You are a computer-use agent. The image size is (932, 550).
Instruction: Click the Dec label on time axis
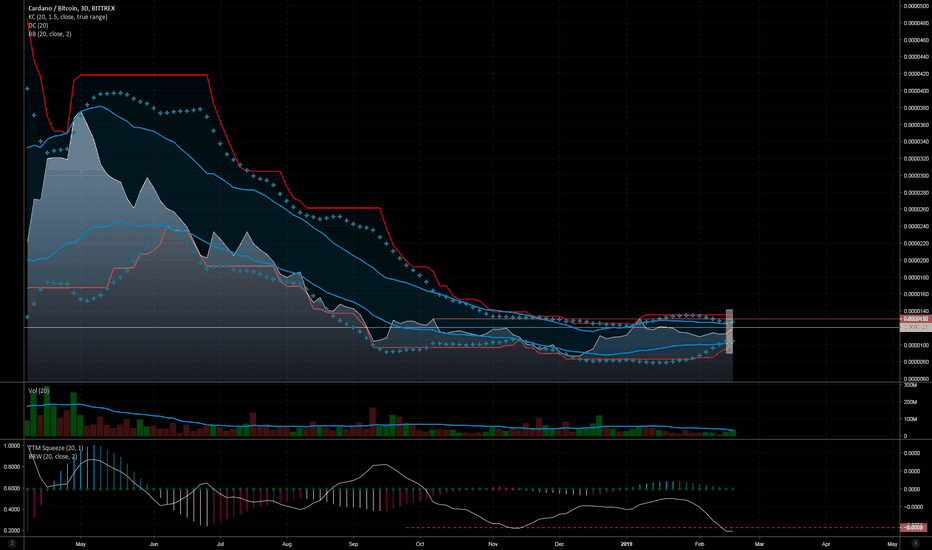[x=559, y=544]
